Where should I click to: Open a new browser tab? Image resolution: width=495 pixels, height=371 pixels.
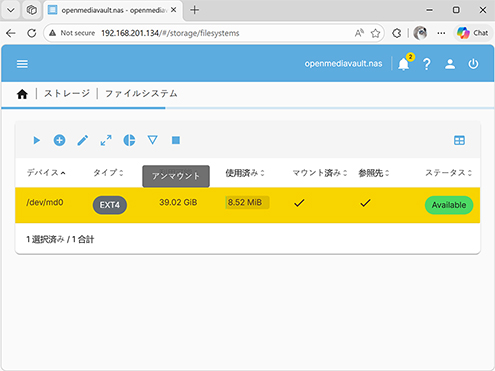[x=195, y=10]
